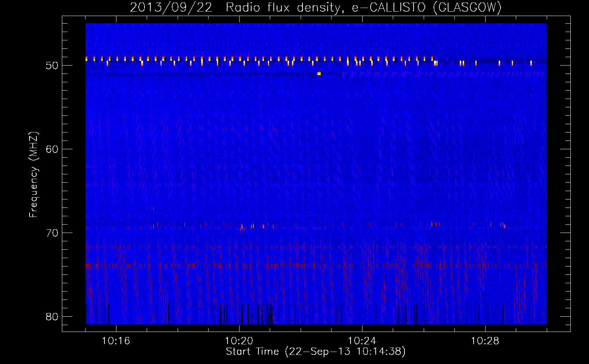Click the orange spot near 70 MHz after 10:28
Screen dimensions: 589x364
click(504, 226)
